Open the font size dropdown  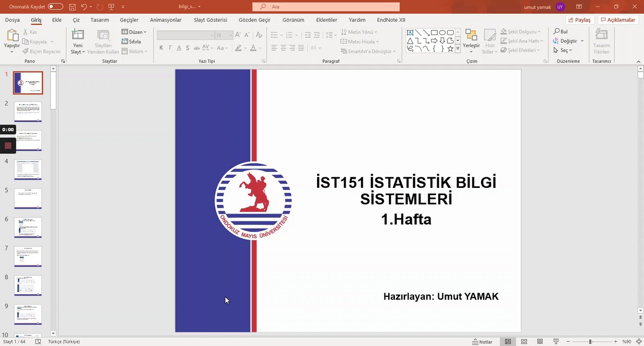pyautogui.click(x=231, y=35)
